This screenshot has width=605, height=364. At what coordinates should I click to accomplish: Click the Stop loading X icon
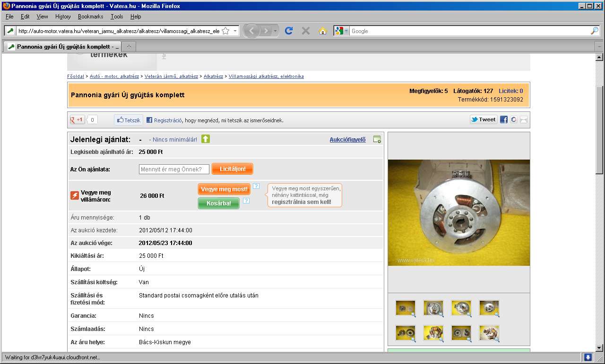tap(306, 31)
